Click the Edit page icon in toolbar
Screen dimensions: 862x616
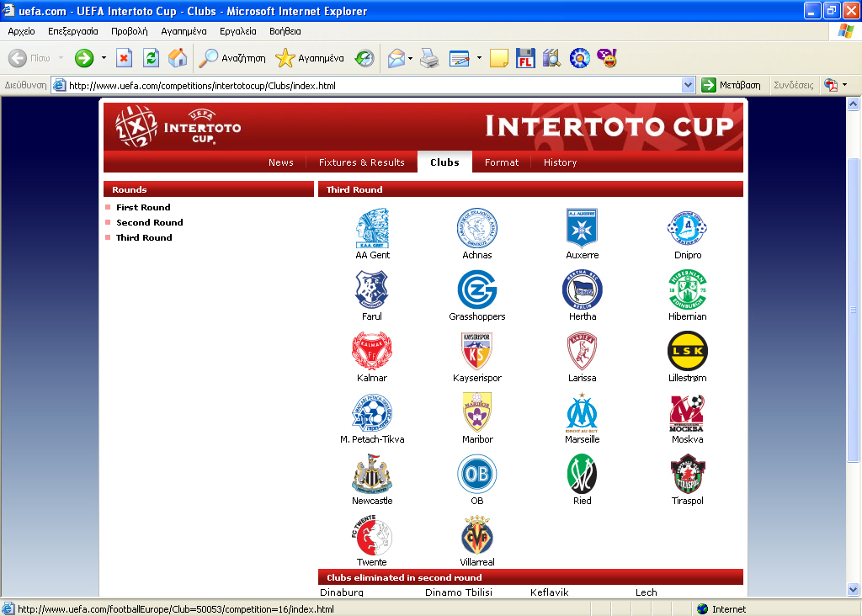coord(459,58)
